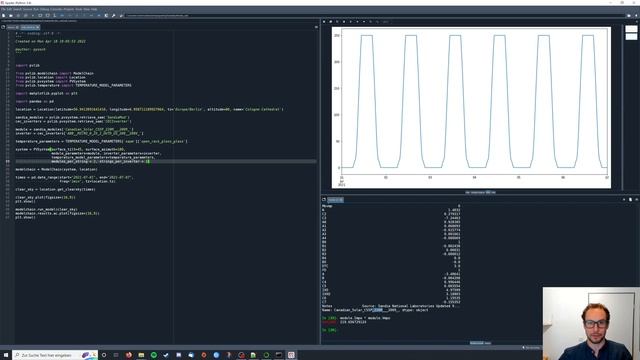This screenshot has height=360, width=640.
Task: Remove the current plot icon
Action: [x=344, y=21]
